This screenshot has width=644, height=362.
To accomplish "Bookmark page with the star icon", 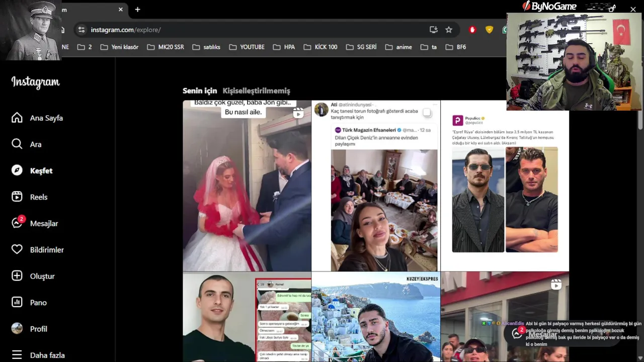I will [449, 30].
